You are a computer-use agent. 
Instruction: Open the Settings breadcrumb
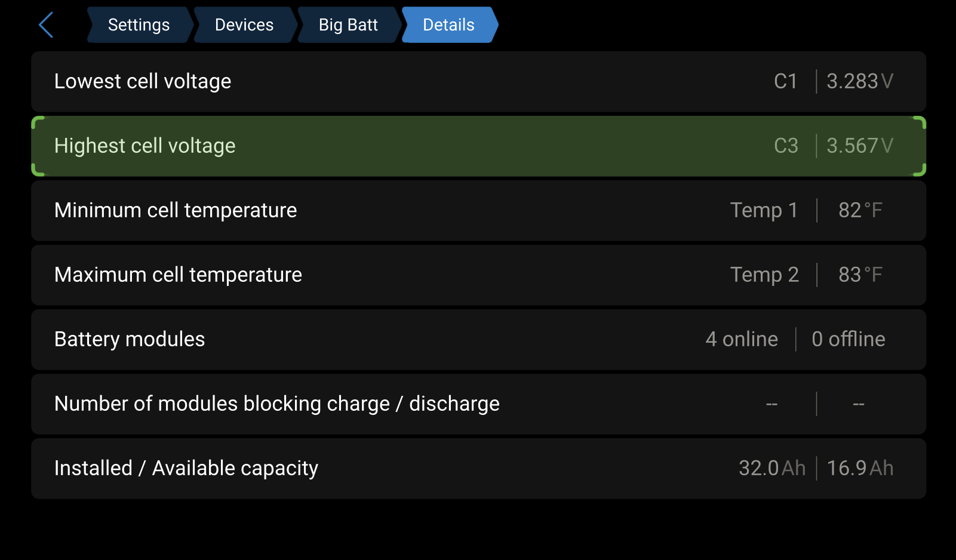coord(139,25)
